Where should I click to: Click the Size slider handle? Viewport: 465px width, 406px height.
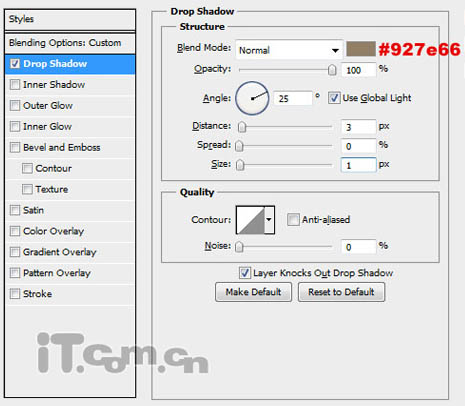click(240, 165)
